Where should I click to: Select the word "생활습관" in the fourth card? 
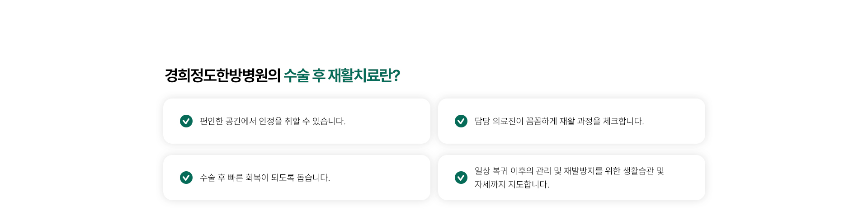(x=638, y=171)
